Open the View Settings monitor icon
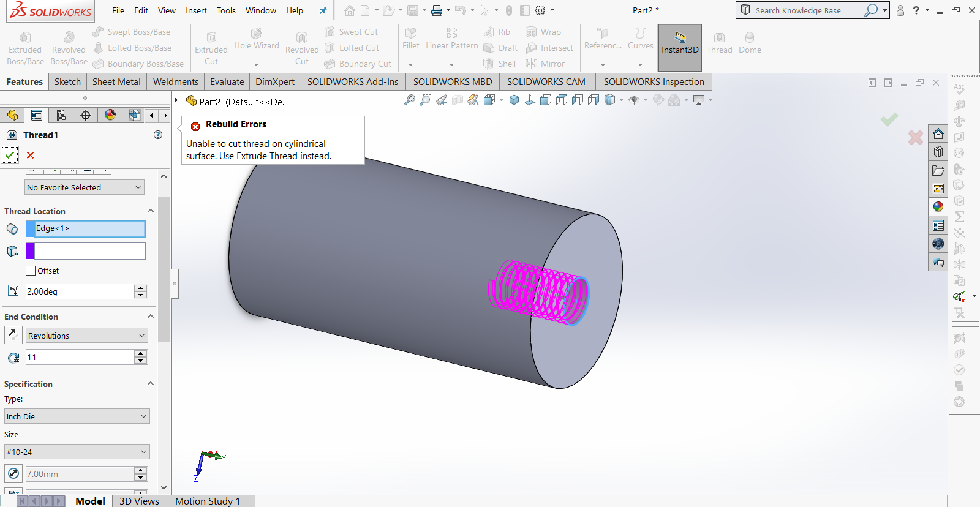Screen dimensions: 980x507 pos(699,100)
